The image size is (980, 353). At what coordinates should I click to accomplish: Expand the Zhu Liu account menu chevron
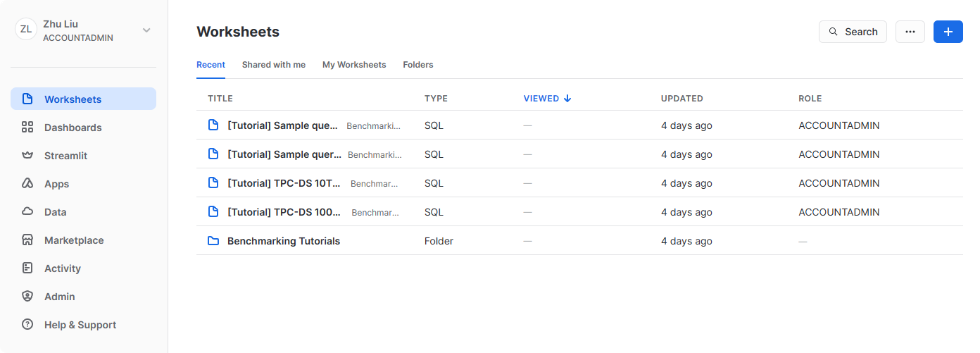[x=146, y=30]
